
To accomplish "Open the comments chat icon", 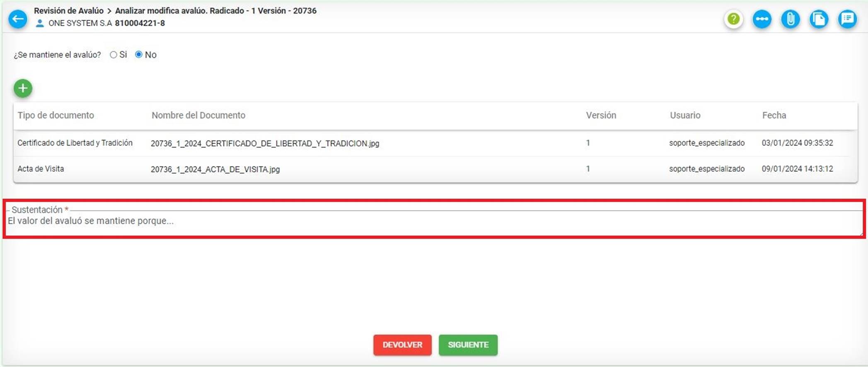I will 847,19.
